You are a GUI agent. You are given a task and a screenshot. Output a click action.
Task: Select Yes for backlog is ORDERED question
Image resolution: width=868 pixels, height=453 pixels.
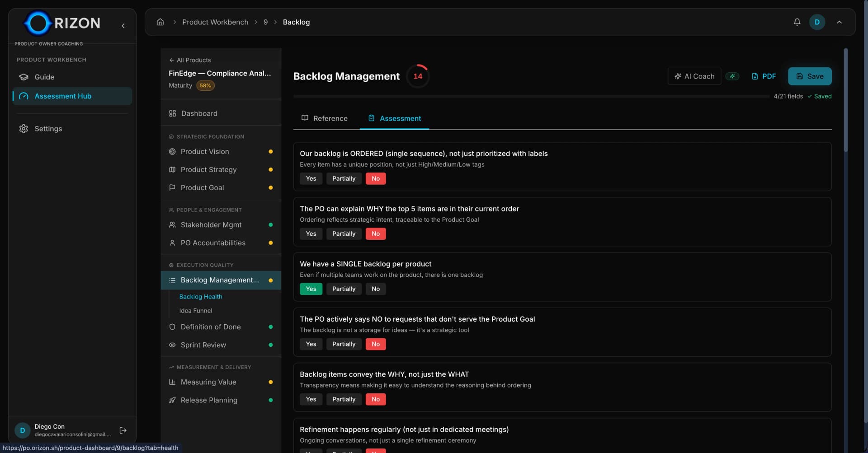311,179
